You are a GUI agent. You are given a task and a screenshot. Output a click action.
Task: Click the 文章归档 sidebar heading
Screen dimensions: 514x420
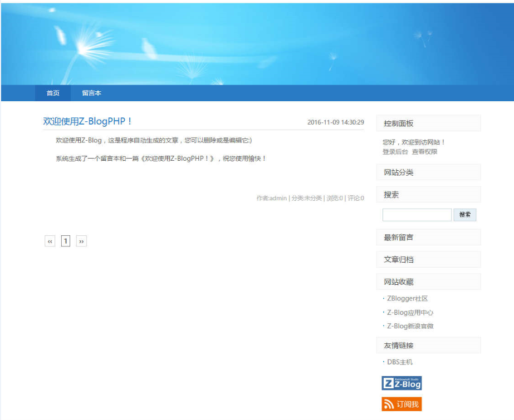[399, 259]
